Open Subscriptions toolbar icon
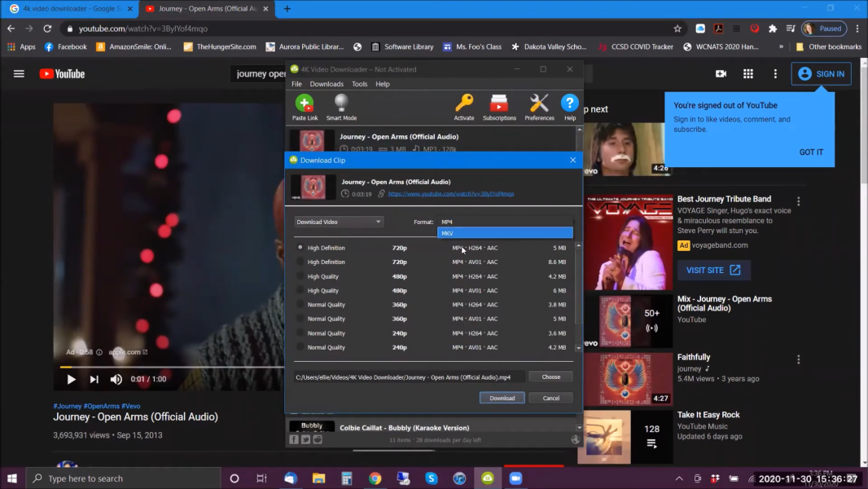This screenshot has height=489, width=868. [499, 104]
